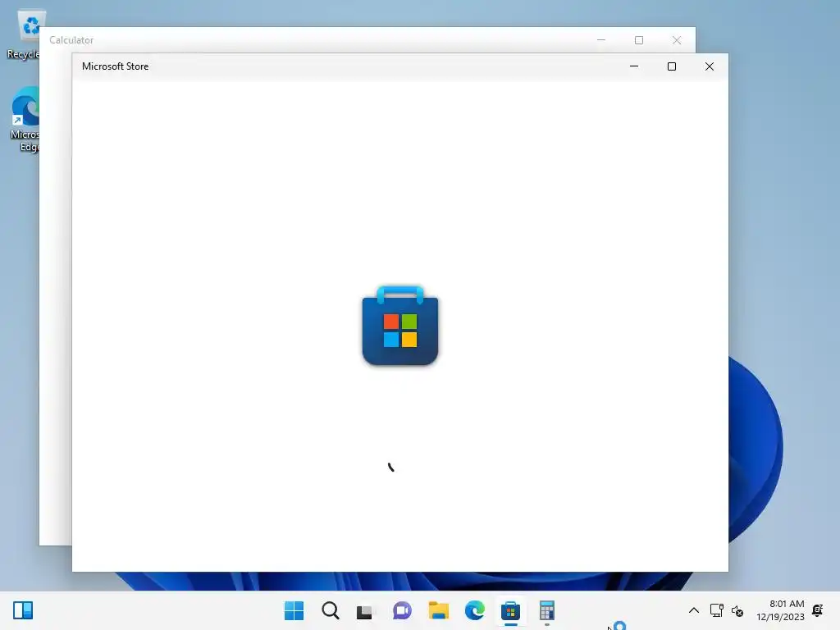Launch Microsoft Edge from the taskbar
Viewport: 840px width, 630px height.
click(475, 610)
